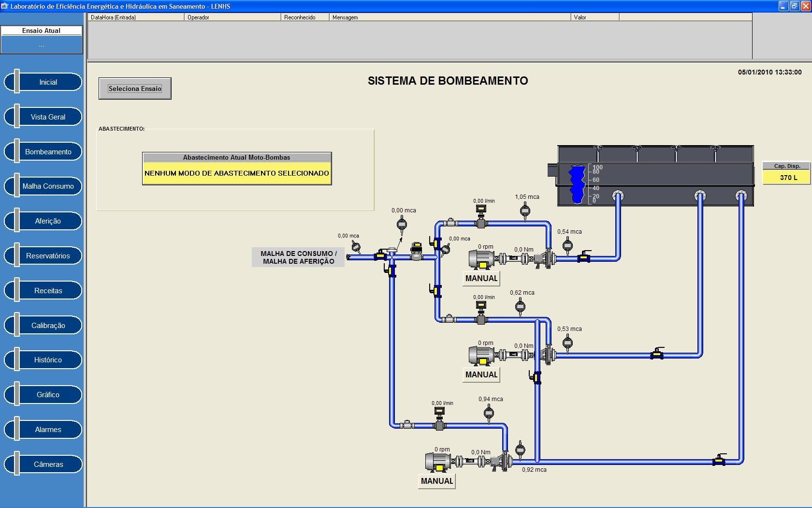Click the top pump 0,0 Nm torque reading
Image resolution: width=812 pixels, height=508 pixels.
click(524, 250)
